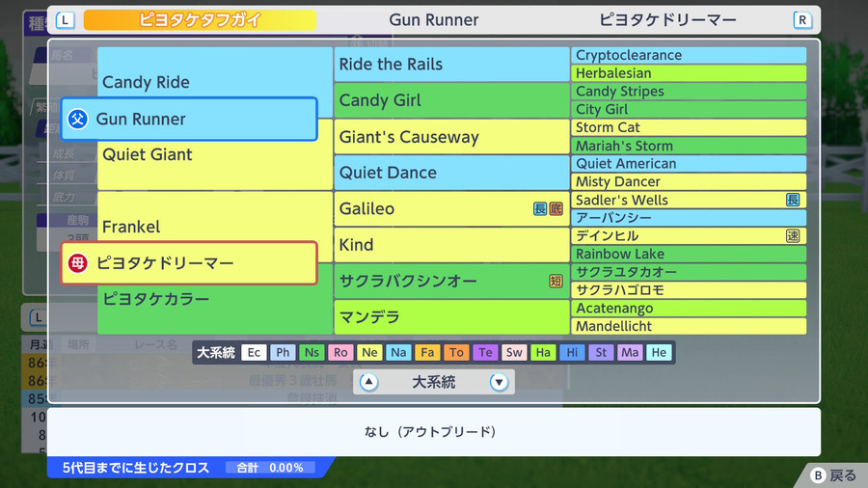Click Storm Cat in the fourth generation
Image resolution: width=868 pixels, height=488 pixels.
(x=689, y=127)
